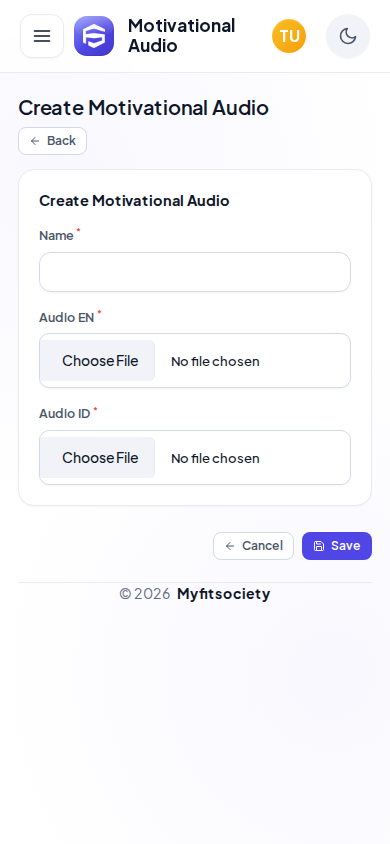Click the left arrow icon in Back button
The image size is (390, 844).
35,141
